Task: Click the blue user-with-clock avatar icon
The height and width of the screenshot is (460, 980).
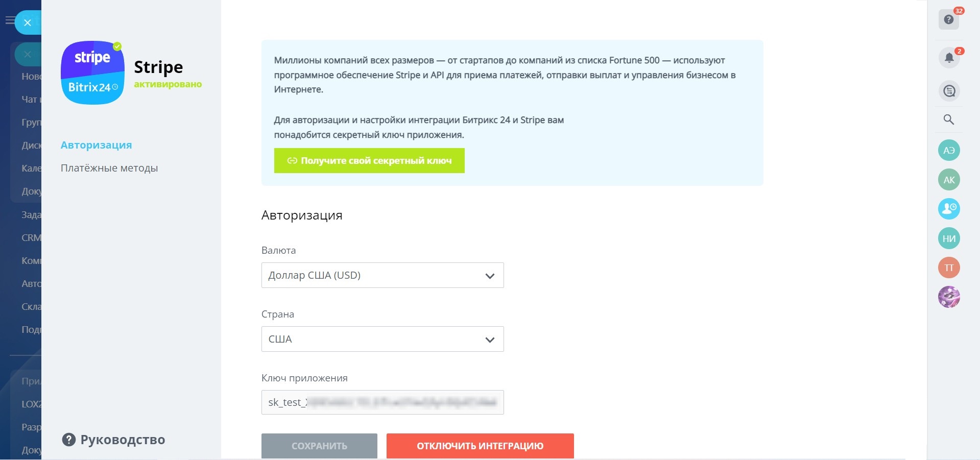Action: click(949, 209)
